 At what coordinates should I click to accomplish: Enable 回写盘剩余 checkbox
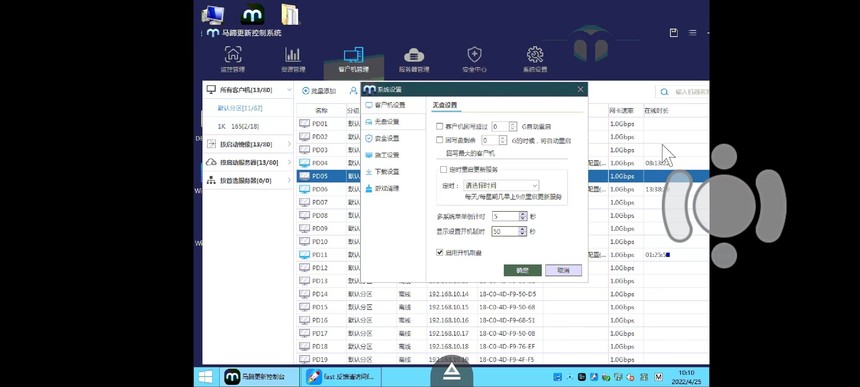439,140
